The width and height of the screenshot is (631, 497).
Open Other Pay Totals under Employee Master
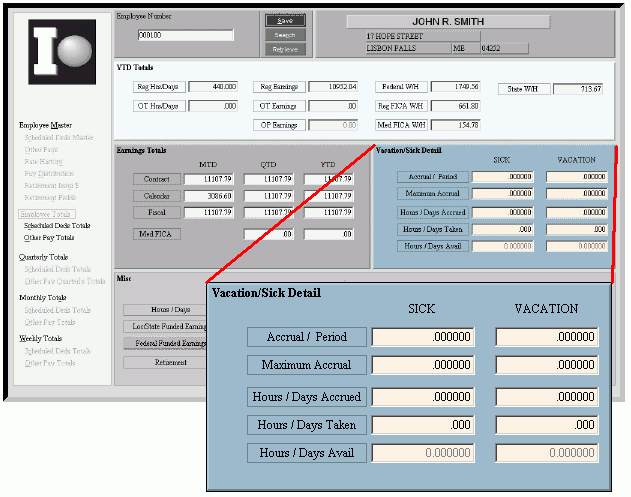[51, 238]
